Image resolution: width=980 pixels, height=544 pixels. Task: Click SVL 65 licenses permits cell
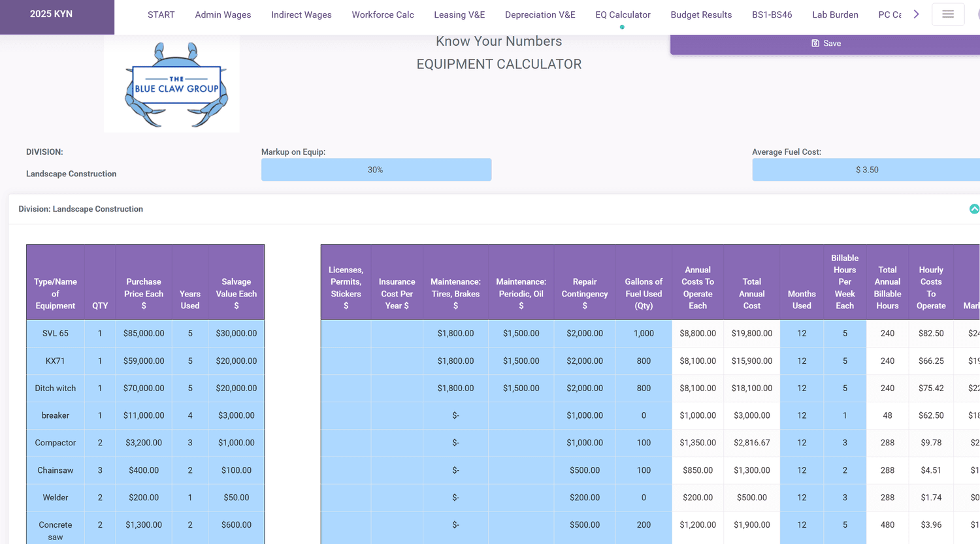346,334
